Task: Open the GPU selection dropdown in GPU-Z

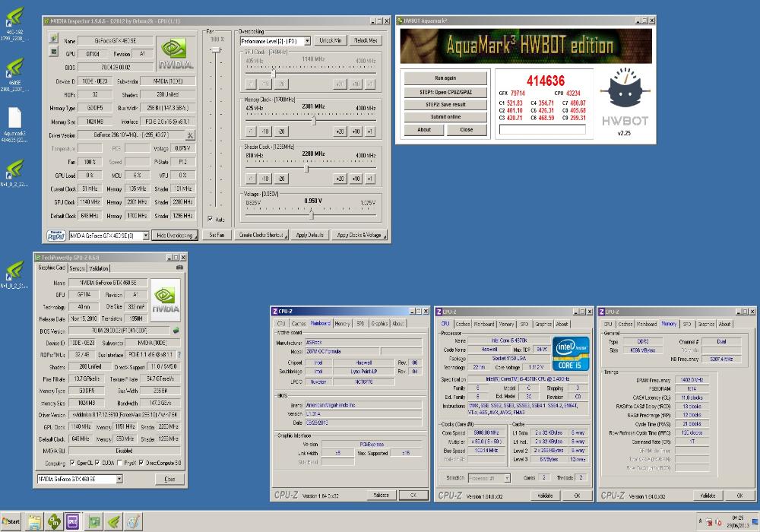Action: tap(119, 480)
